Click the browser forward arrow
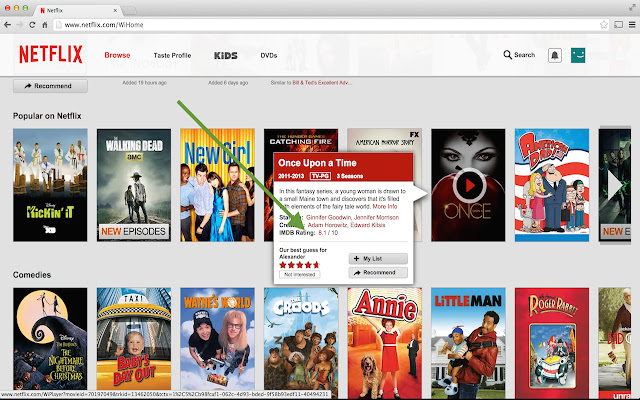 coord(20,24)
